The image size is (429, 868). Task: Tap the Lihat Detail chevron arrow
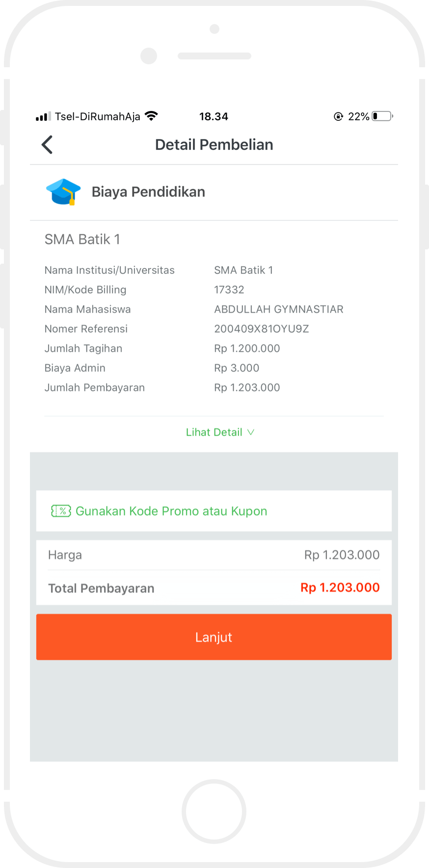coord(251,433)
